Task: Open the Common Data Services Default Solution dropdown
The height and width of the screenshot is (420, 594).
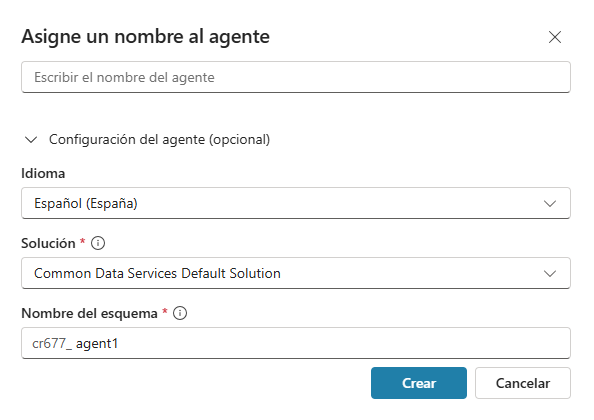Action: point(296,273)
